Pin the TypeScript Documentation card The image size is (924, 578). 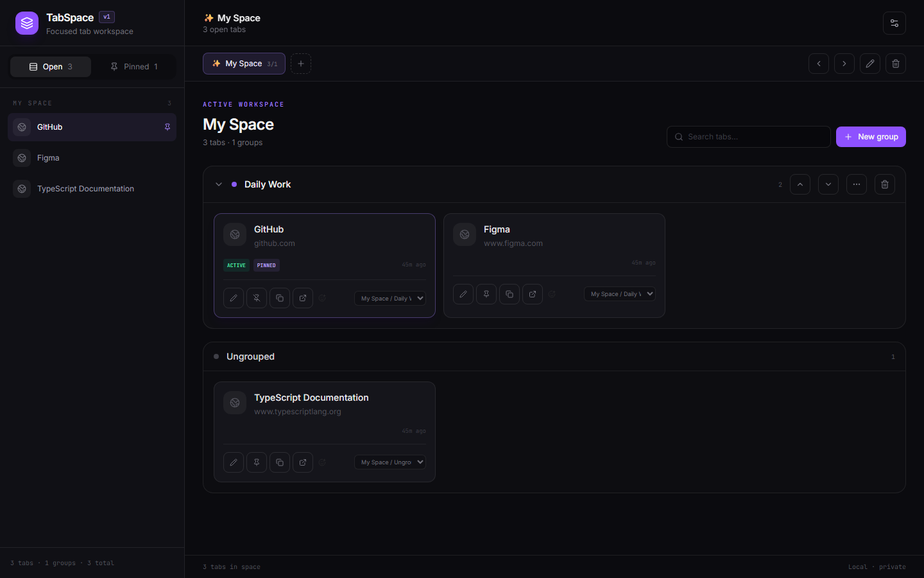pos(257,462)
